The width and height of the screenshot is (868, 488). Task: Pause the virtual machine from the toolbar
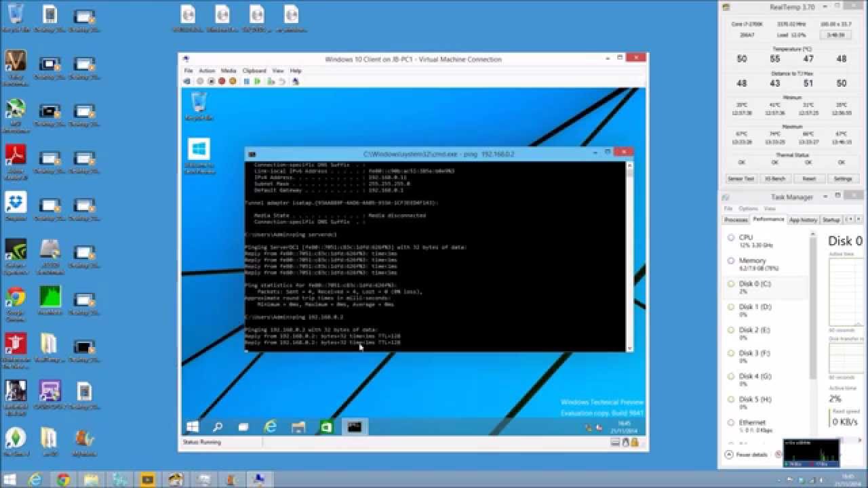point(247,81)
